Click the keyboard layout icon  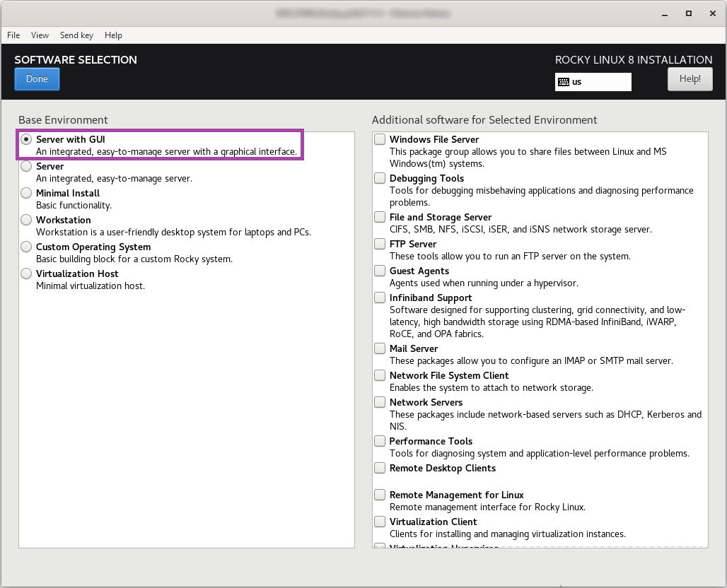tap(564, 82)
